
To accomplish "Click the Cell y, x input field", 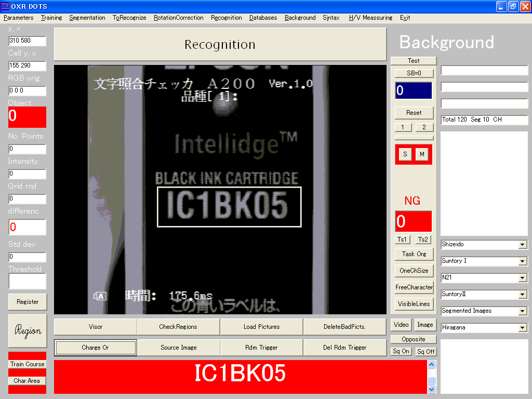I will tap(27, 65).
